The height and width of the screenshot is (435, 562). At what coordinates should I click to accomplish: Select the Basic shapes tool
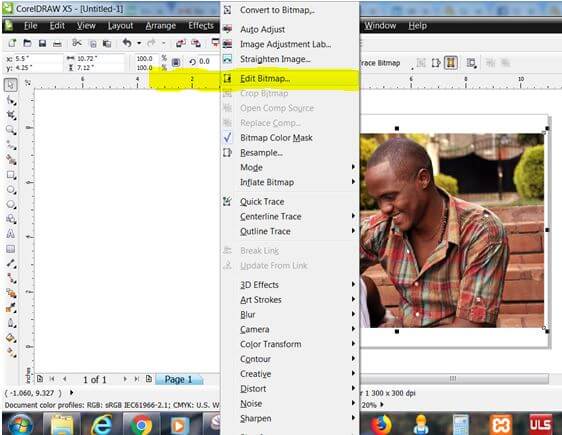click(11, 219)
